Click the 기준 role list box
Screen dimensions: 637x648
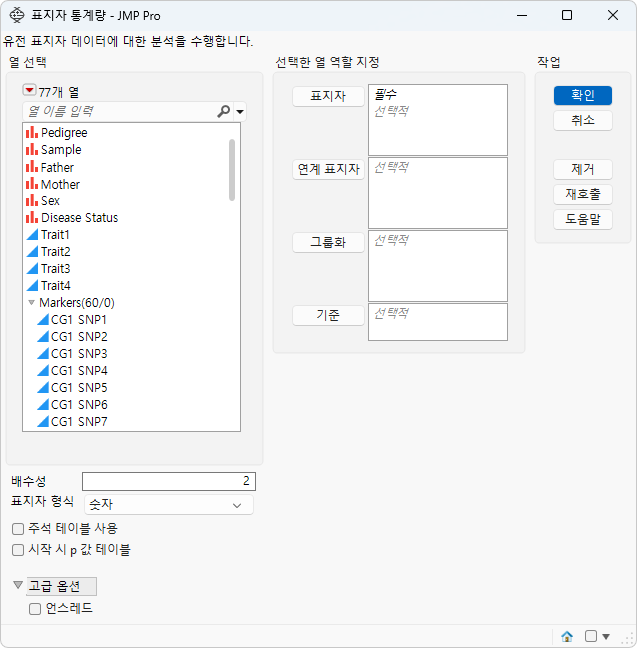(x=438, y=322)
